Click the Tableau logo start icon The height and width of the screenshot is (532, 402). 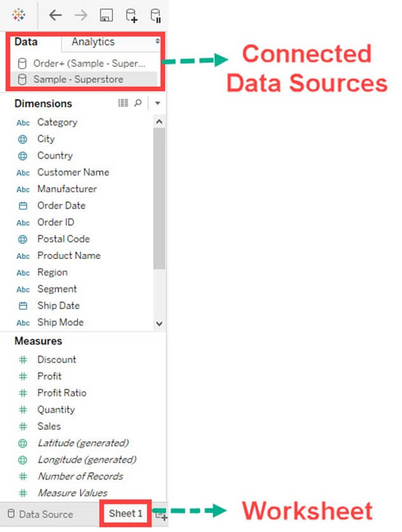[x=18, y=15]
